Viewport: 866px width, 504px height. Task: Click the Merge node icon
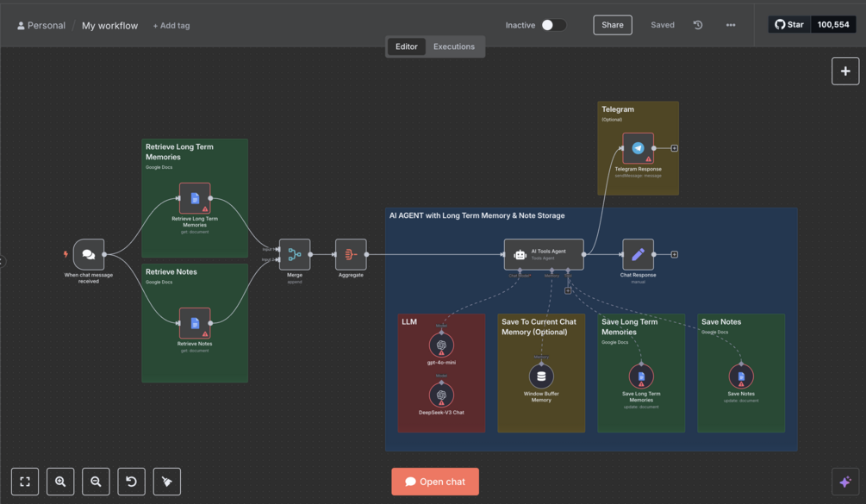pos(295,254)
